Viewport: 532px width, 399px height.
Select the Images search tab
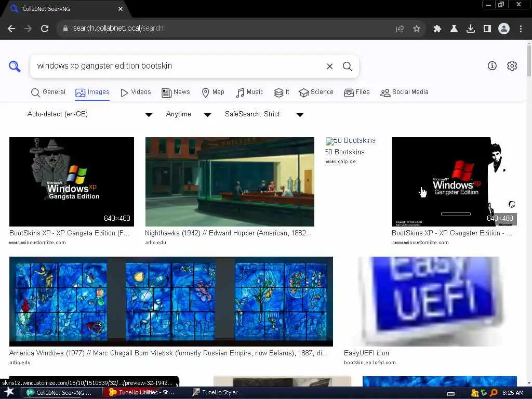click(92, 92)
